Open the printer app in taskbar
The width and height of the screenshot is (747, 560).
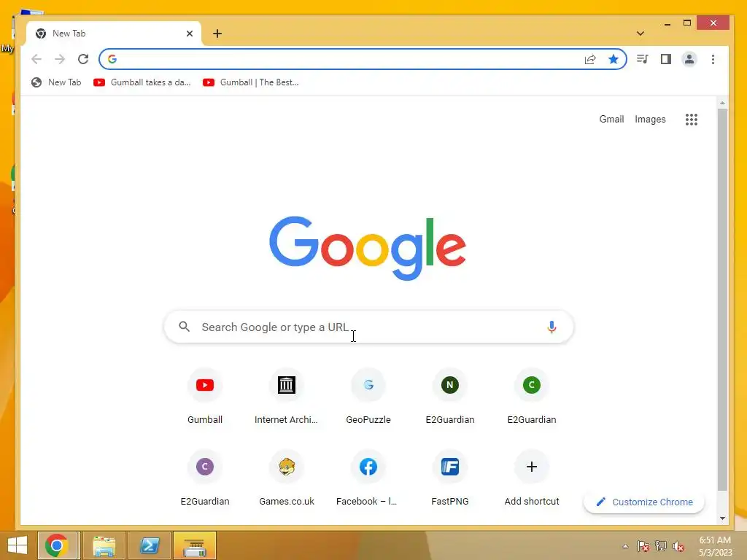click(x=195, y=545)
